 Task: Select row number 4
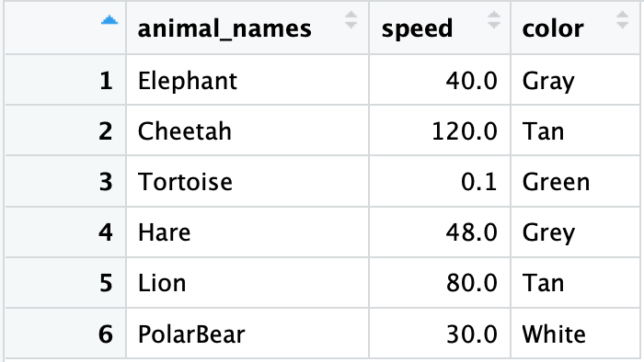[x=106, y=232]
